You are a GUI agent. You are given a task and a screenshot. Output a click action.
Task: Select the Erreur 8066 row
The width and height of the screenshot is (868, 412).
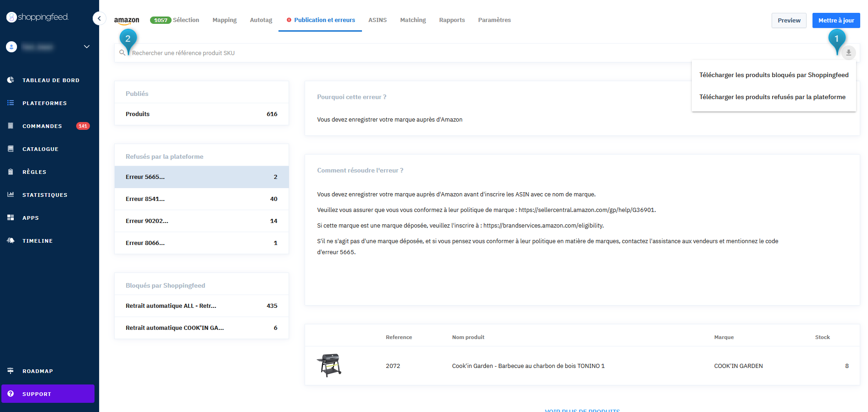pyautogui.click(x=201, y=243)
